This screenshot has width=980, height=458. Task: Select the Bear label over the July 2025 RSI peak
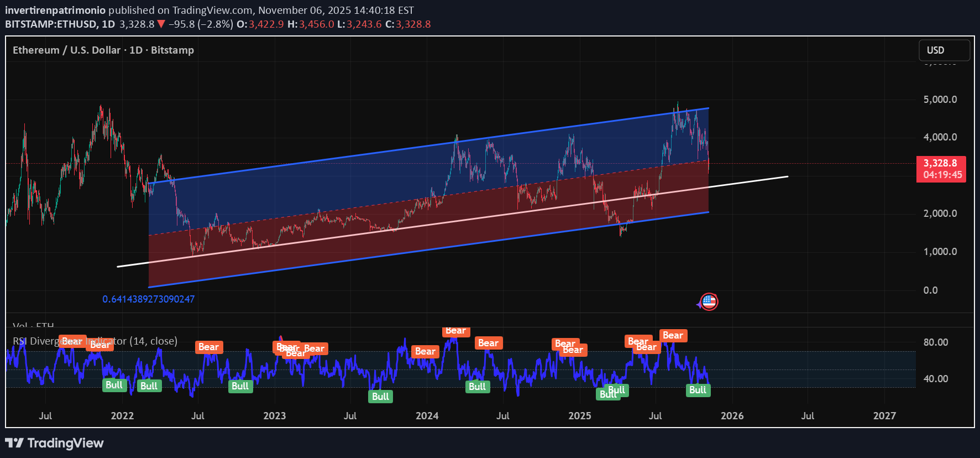[x=673, y=335]
